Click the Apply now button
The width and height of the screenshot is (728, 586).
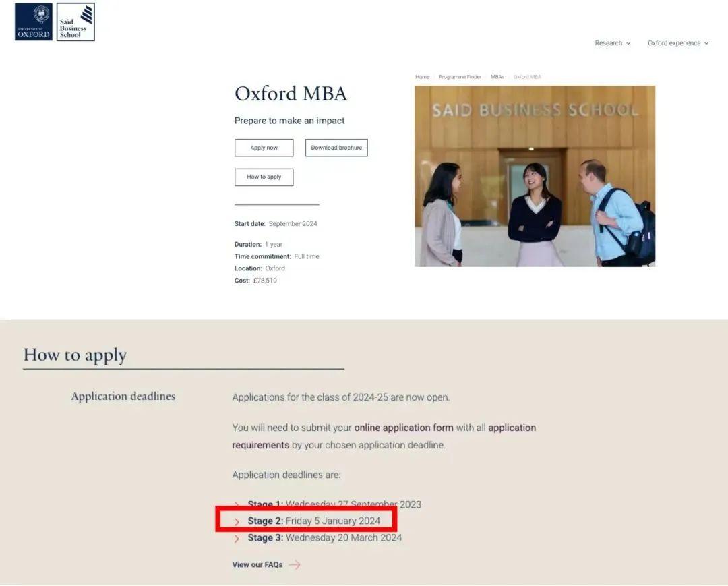(264, 148)
